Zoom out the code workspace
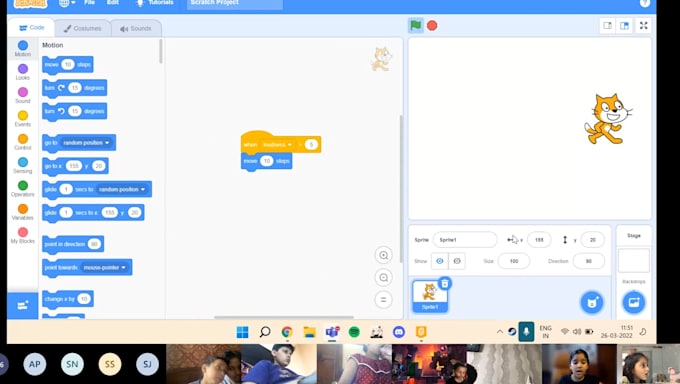 (x=383, y=277)
